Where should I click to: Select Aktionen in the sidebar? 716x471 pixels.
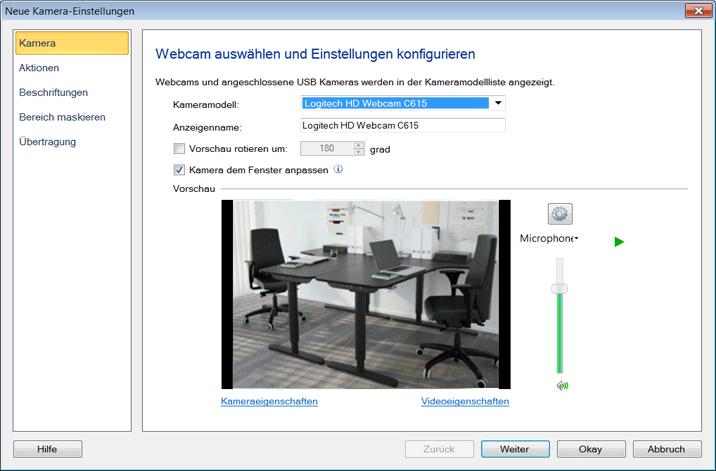(39, 68)
